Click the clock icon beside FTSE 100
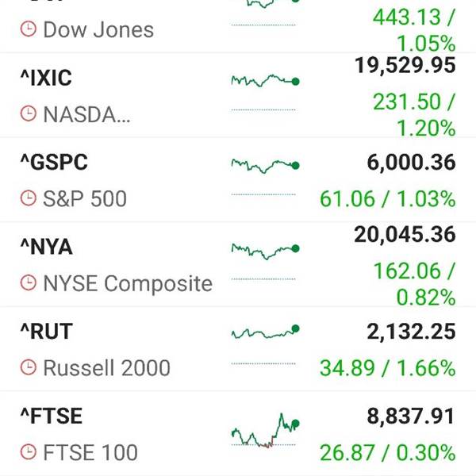The width and height of the screenshot is (476, 476). pos(29,451)
